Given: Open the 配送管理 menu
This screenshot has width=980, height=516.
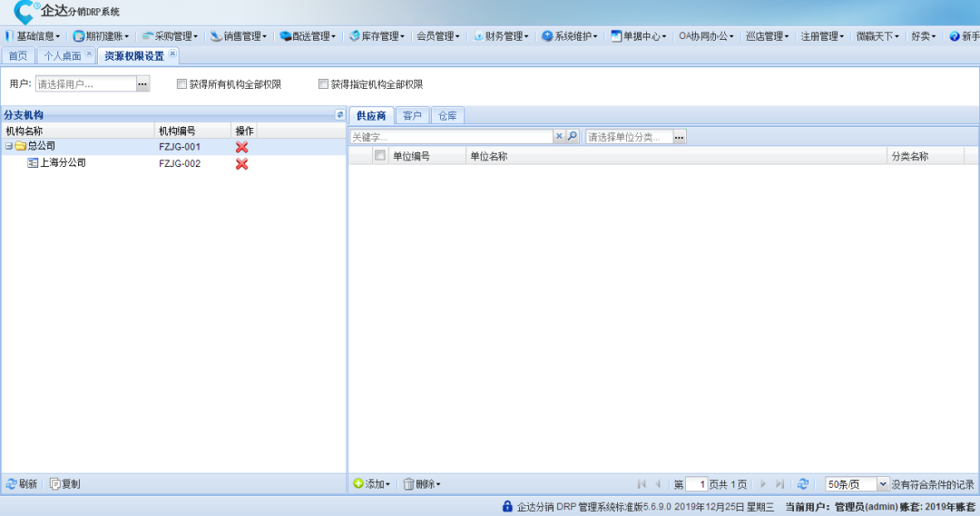Looking at the screenshot, I should coord(308,36).
